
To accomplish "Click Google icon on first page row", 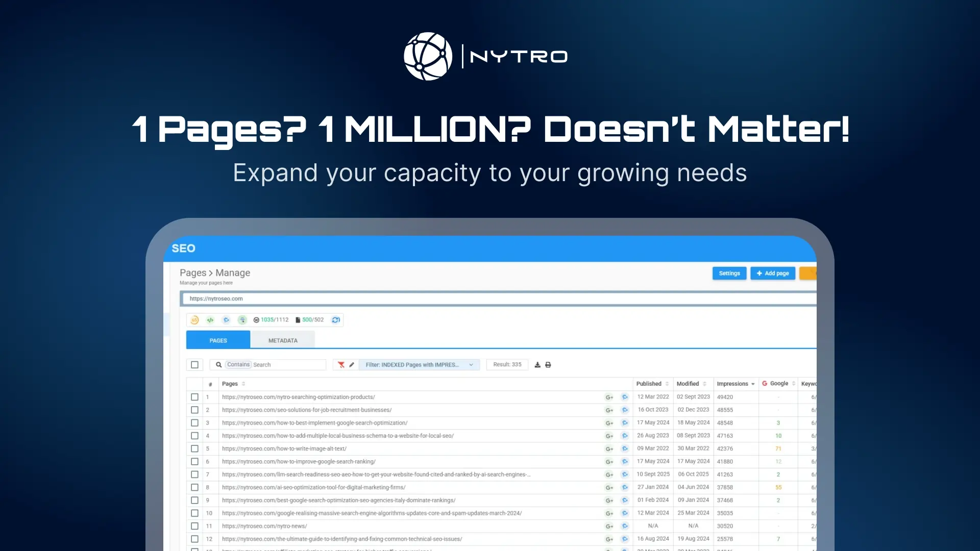I will click(609, 397).
